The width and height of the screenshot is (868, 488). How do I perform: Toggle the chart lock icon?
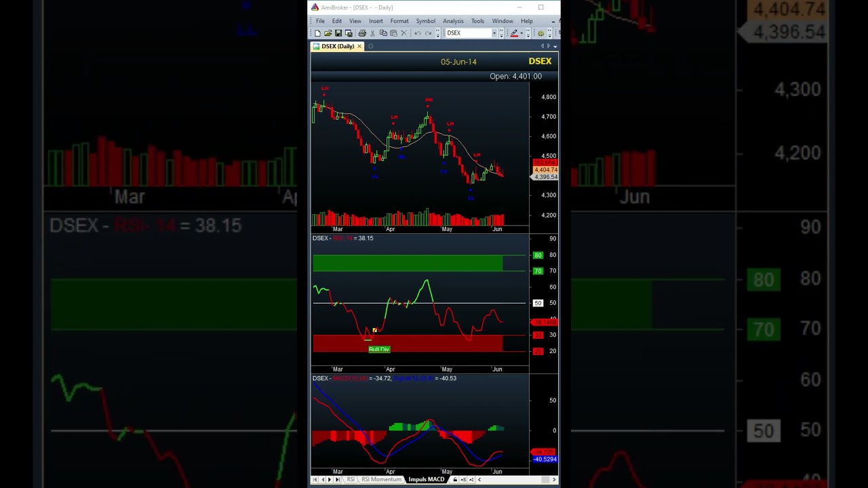click(455, 479)
